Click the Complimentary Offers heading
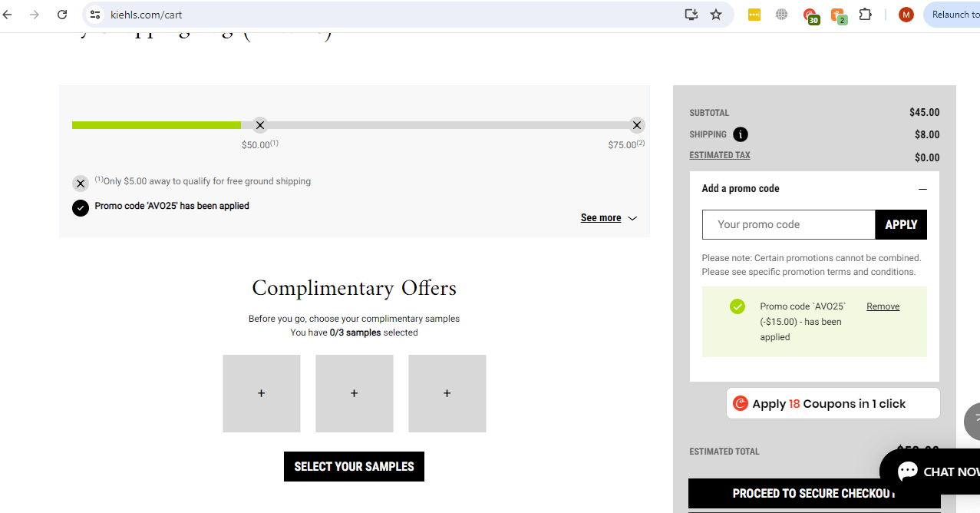980x513 pixels. (x=354, y=288)
